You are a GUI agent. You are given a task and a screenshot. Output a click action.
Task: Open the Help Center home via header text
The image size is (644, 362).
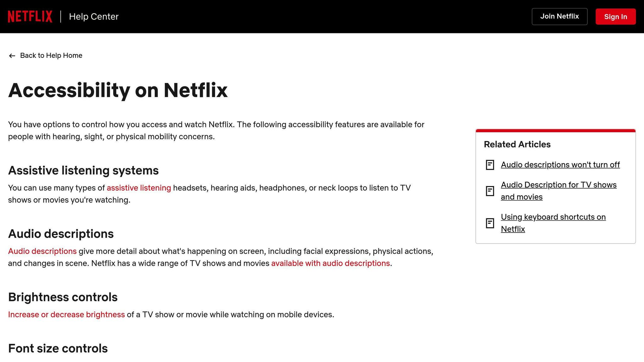tap(93, 16)
